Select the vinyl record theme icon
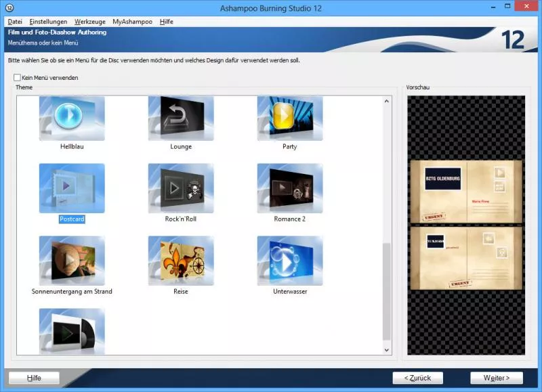 [72, 331]
